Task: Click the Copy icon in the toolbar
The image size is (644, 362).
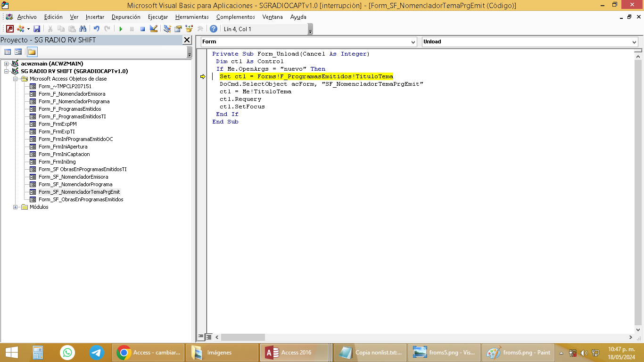Action: click(x=61, y=29)
